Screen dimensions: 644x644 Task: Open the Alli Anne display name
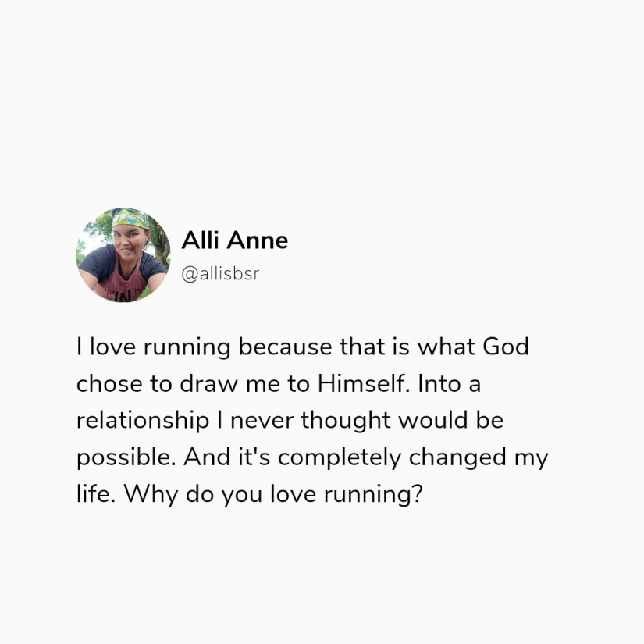[234, 241]
